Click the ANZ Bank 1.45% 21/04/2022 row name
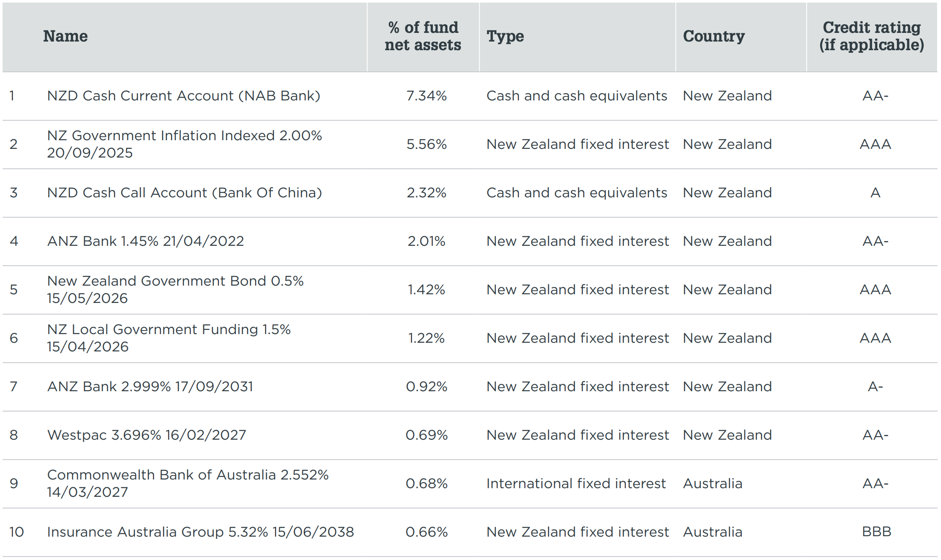 [x=145, y=241]
